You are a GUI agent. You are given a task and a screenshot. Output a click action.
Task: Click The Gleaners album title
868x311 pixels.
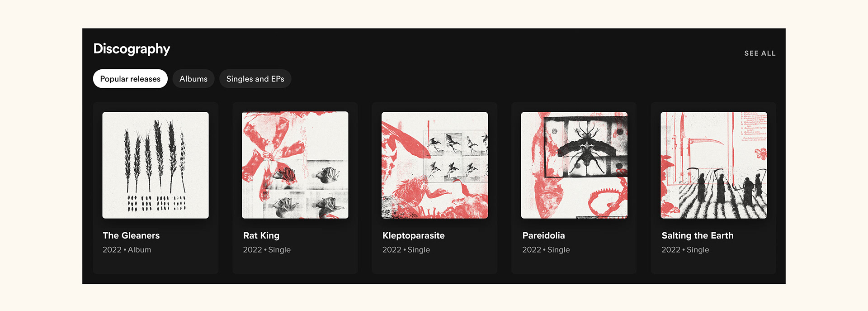point(131,235)
